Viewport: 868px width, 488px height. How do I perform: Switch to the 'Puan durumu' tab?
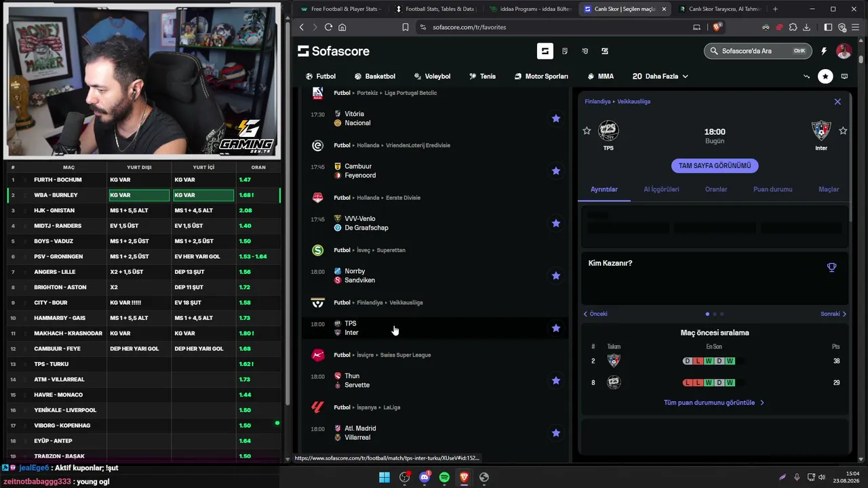772,189
